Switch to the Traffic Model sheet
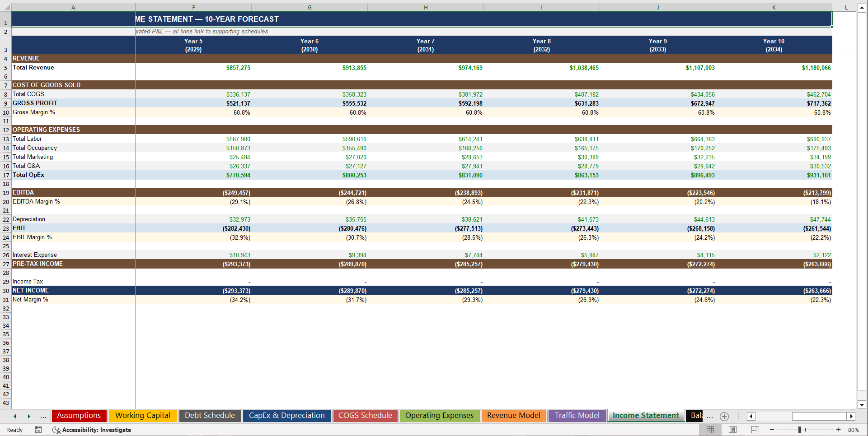 pyautogui.click(x=577, y=416)
